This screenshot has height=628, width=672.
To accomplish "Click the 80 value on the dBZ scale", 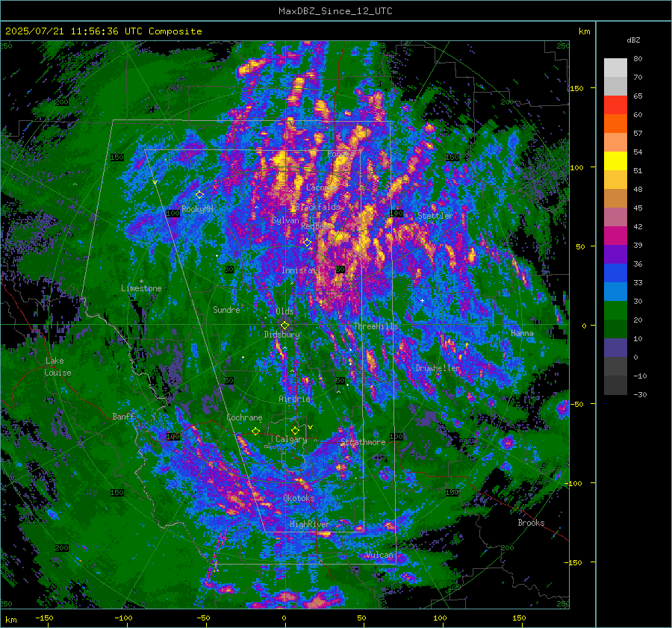I will 638,59.
